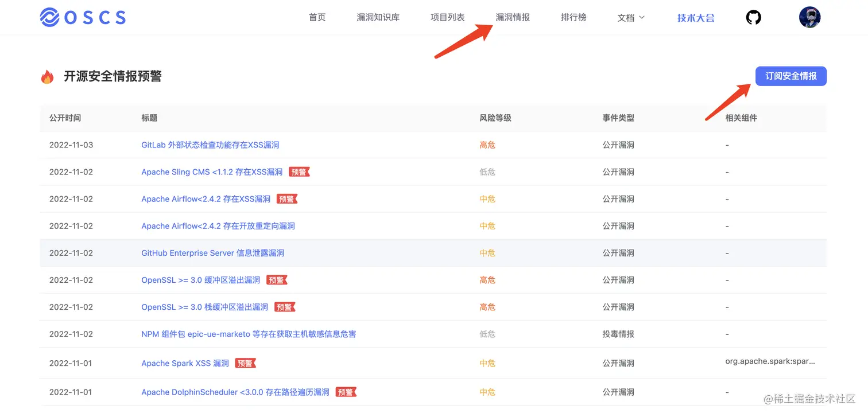
Task: Open 排行榜 nav item
Action: (573, 17)
